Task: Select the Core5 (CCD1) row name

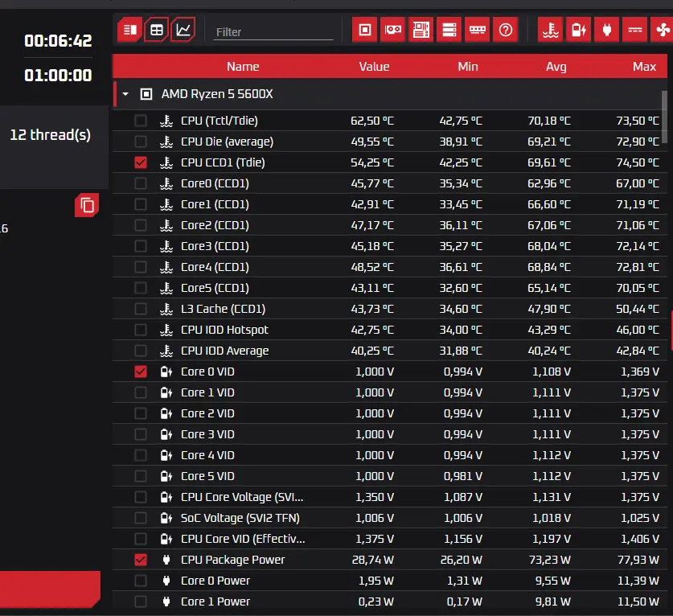Action: (215, 288)
